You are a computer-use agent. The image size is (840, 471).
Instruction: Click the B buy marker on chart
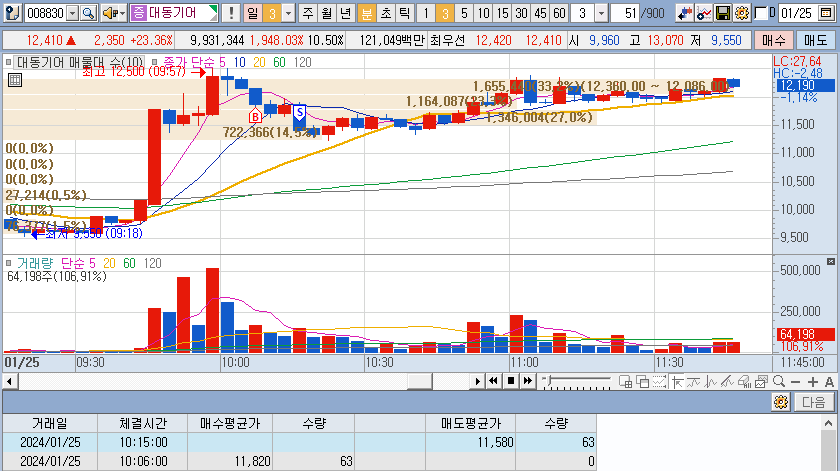[x=255, y=116]
